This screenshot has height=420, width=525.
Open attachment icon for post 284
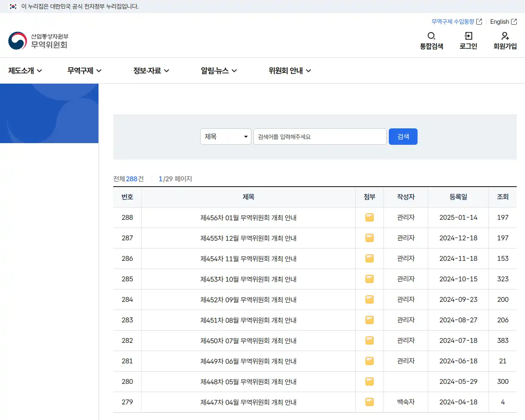coord(370,299)
